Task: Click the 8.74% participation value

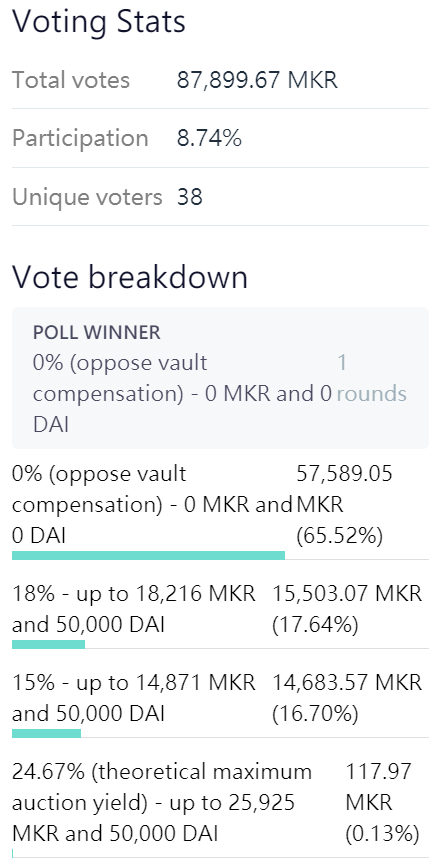Action: click(209, 138)
